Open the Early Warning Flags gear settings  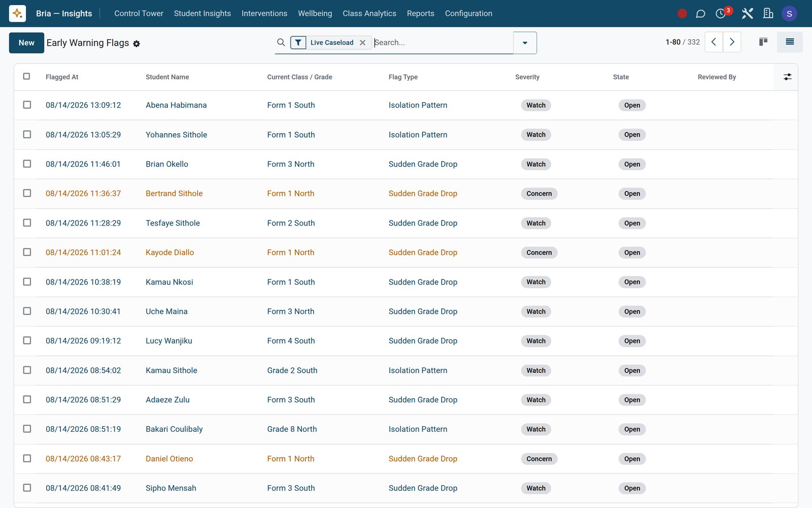tap(137, 44)
